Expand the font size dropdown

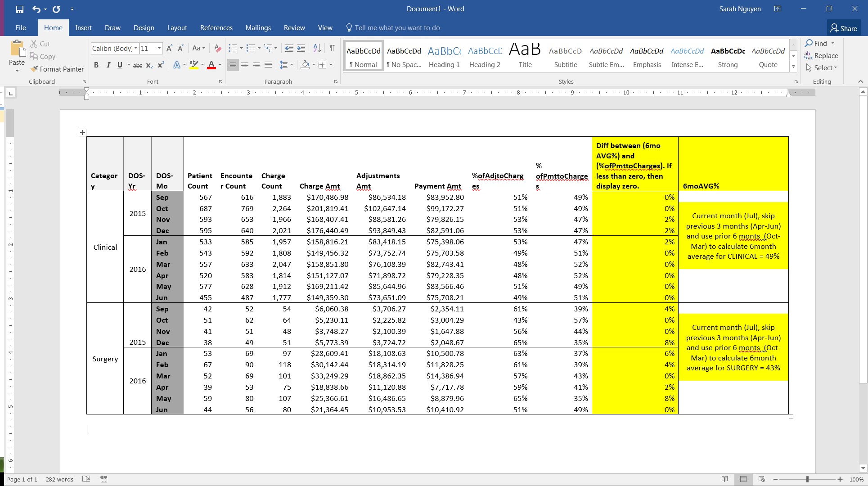tap(159, 48)
